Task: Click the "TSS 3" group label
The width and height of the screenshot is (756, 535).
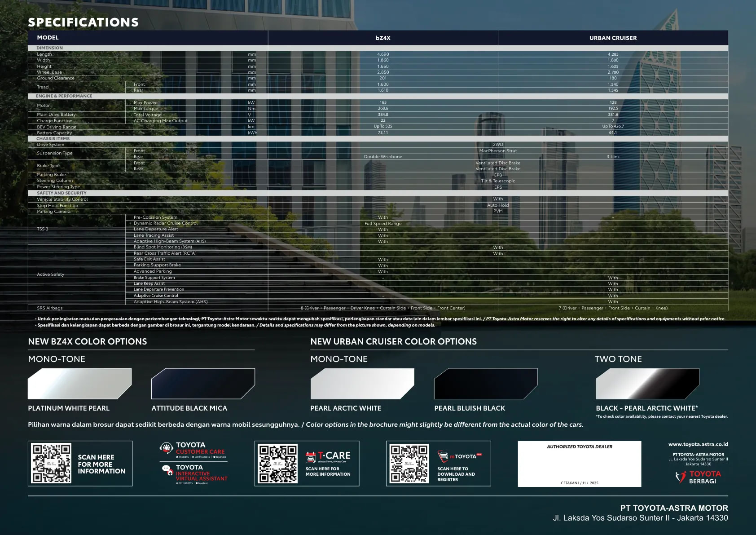Action: pyautogui.click(x=43, y=229)
